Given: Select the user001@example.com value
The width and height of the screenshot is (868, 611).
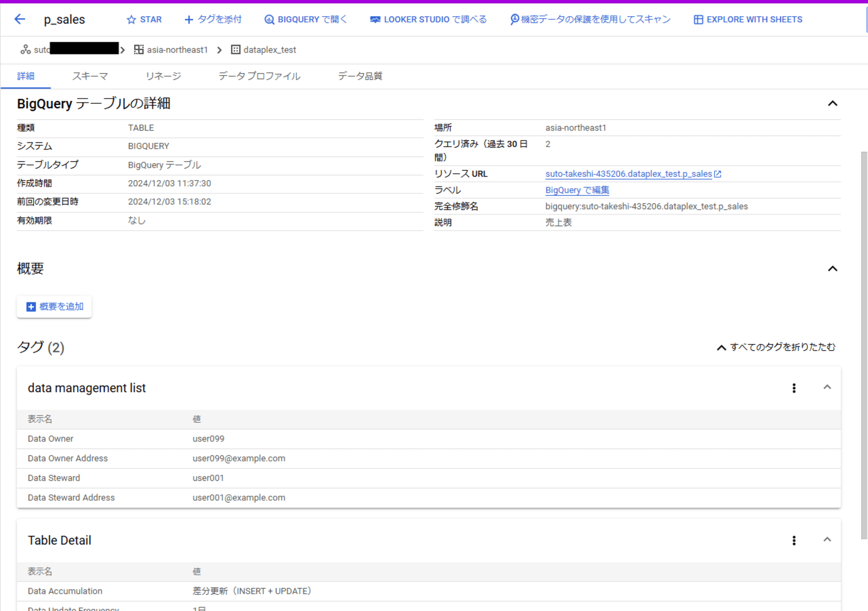Looking at the screenshot, I should coord(239,498).
